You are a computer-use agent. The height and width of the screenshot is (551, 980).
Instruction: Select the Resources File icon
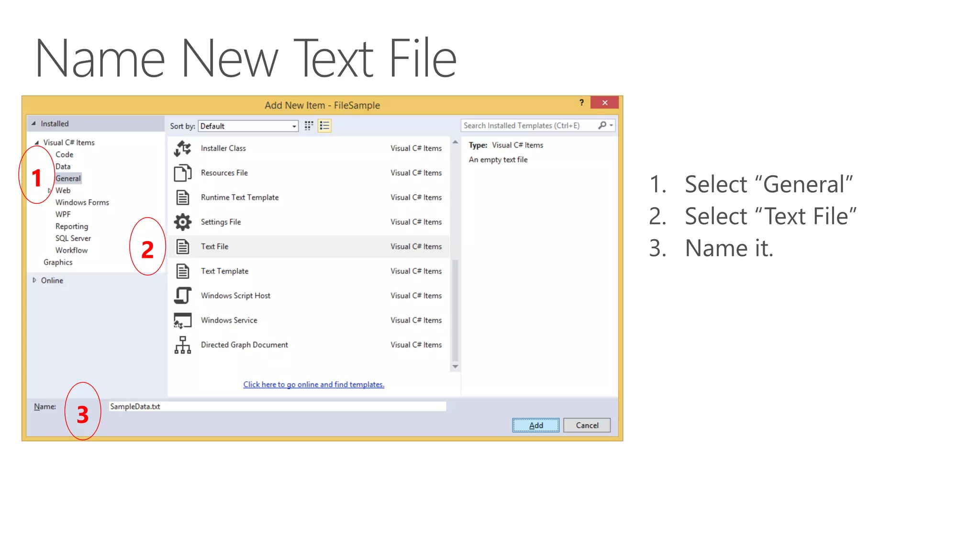(x=182, y=173)
